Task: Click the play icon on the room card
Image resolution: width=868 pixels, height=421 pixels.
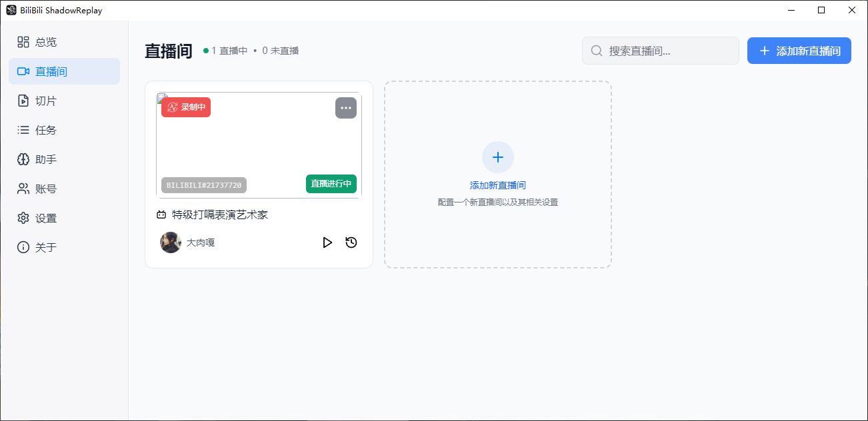Action: point(327,242)
